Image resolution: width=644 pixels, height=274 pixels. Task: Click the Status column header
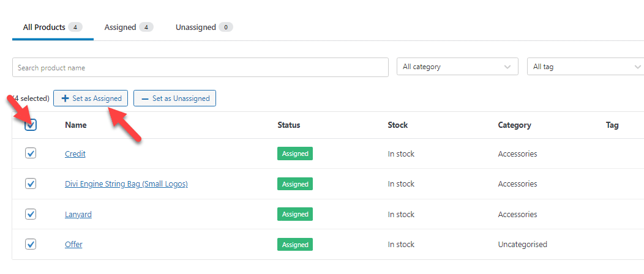pyautogui.click(x=289, y=125)
